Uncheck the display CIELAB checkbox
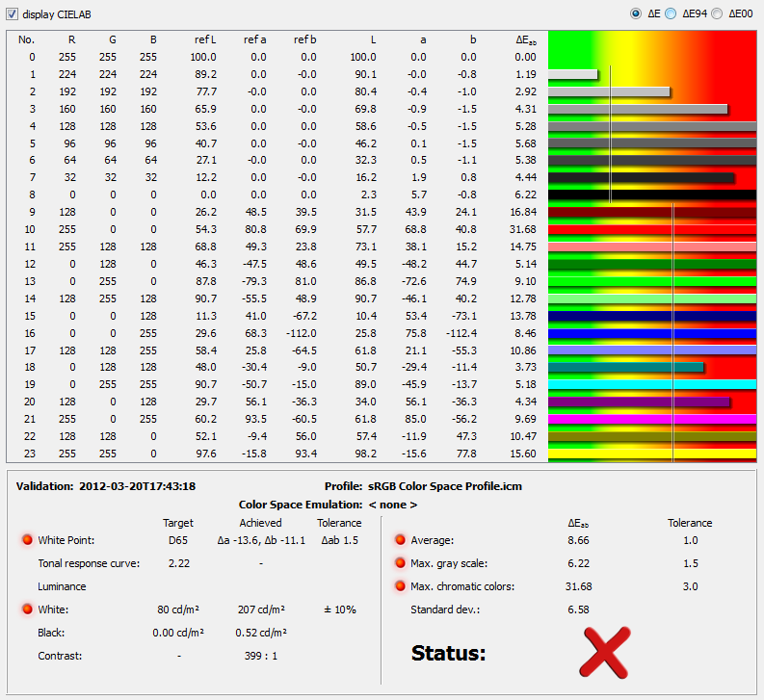This screenshot has height=700, width=764. (13, 14)
